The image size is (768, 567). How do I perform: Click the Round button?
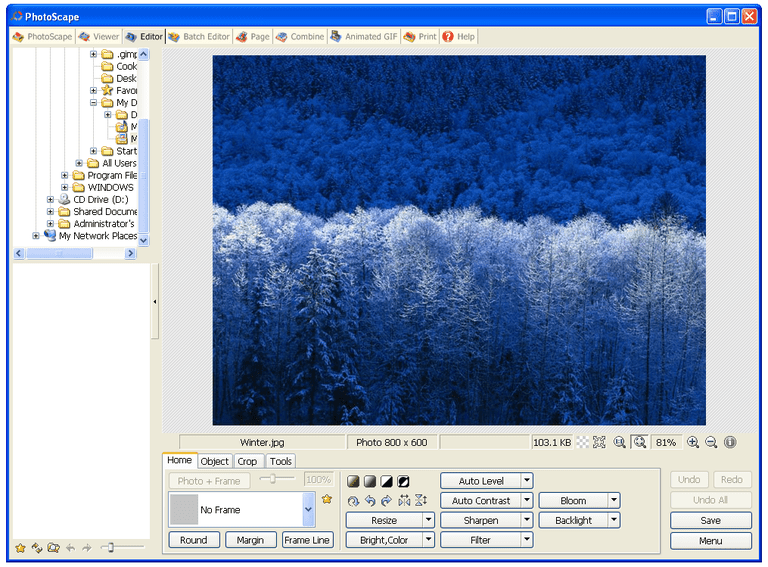(194, 540)
